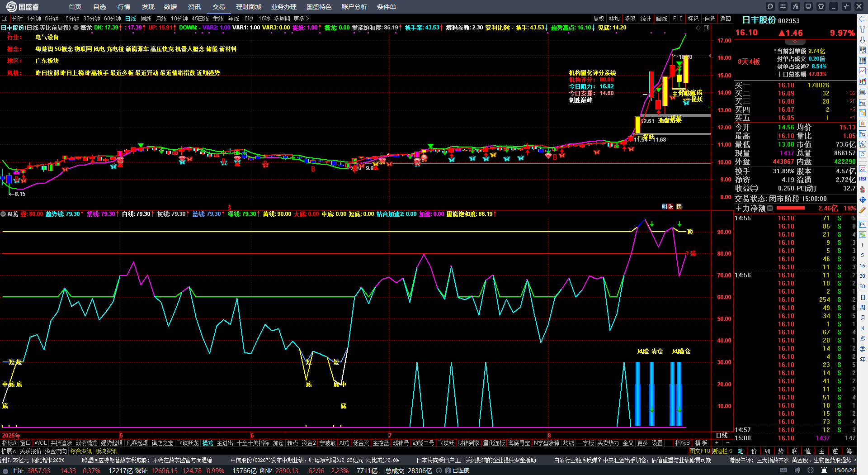Click the list icon beside 主力净额
This screenshot has width=868, height=475.
click(x=770, y=208)
